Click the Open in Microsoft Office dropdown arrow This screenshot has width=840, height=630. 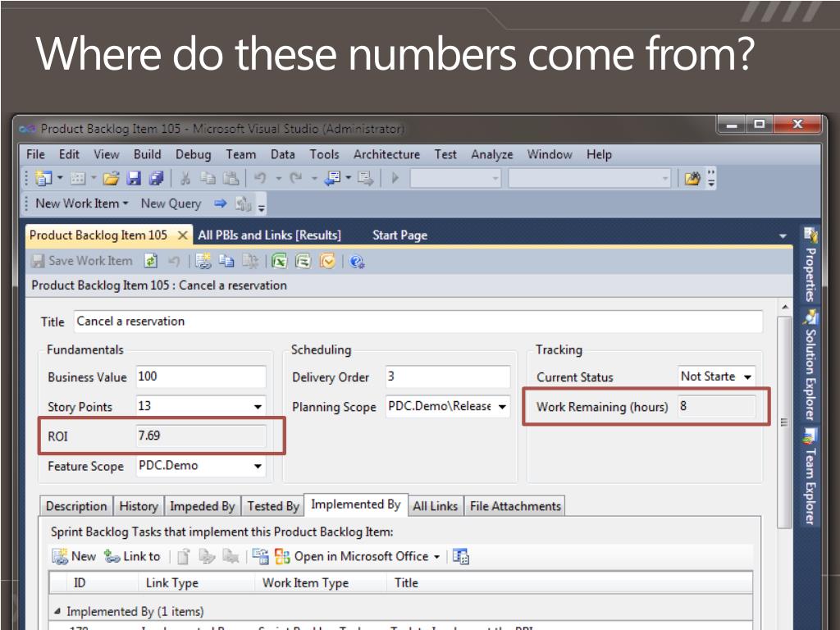click(x=436, y=557)
